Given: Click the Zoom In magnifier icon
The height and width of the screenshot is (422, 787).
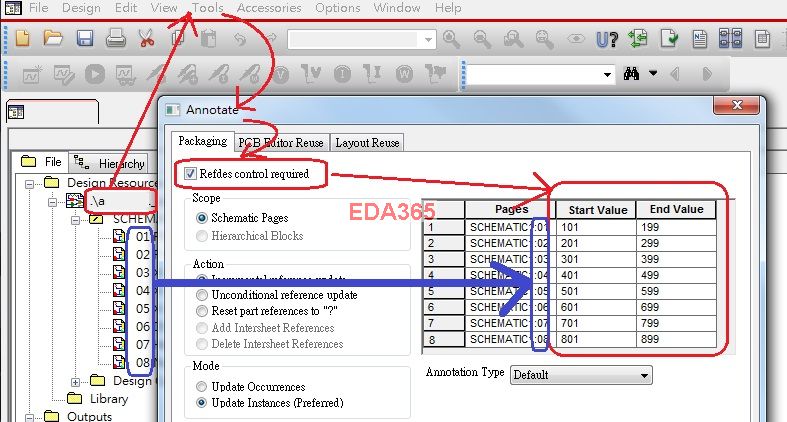Looking at the screenshot, I should tap(451, 39).
